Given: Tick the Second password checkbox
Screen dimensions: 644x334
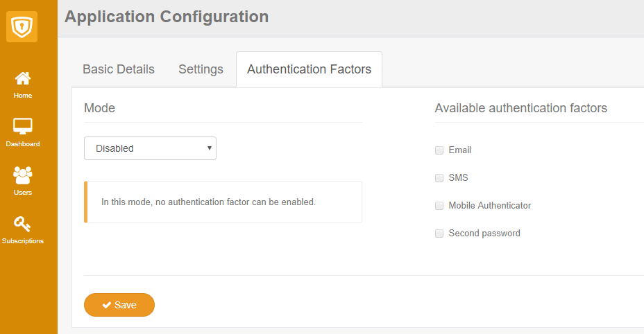Looking at the screenshot, I should point(439,234).
